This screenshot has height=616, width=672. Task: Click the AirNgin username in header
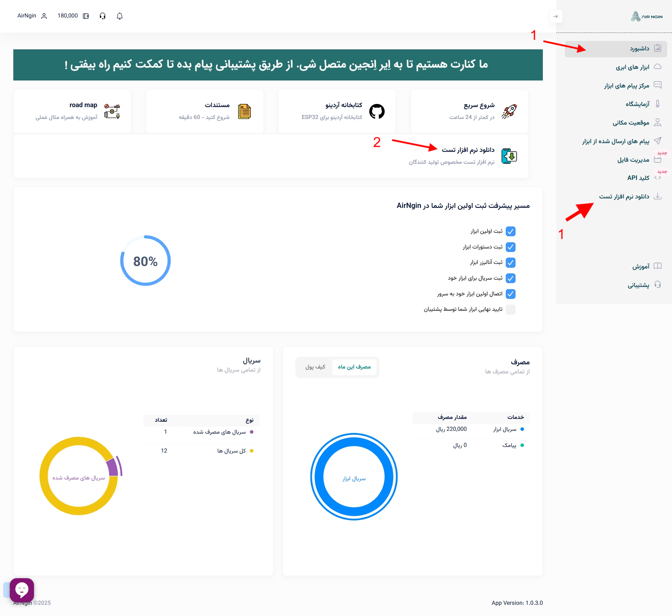[x=27, y=16]
